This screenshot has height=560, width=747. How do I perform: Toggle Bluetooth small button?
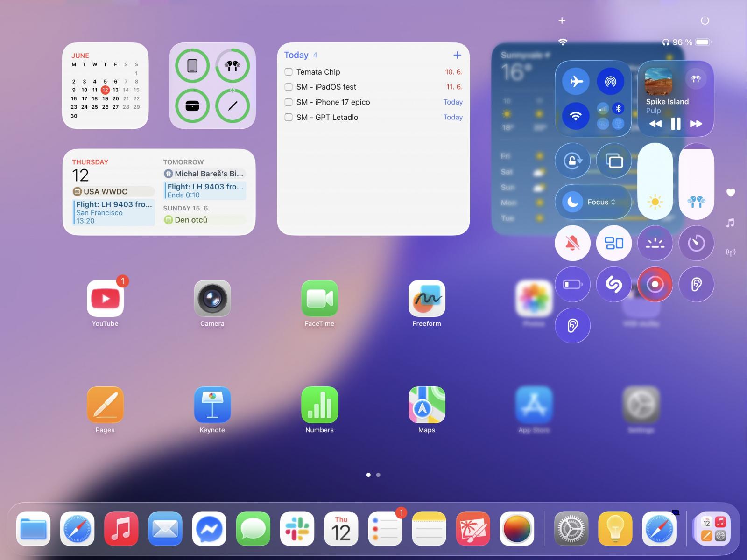point(618,108)
